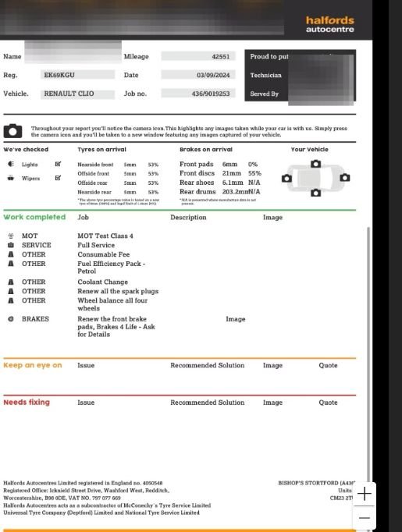Click the SERVICE row icon
Viewport: 402px width, 532px height.
11,245
